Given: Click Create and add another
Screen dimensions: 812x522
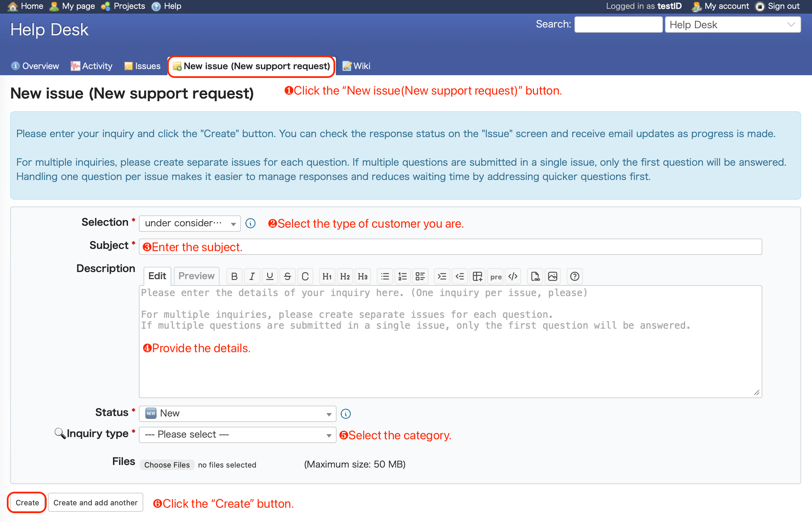Looking at the screenshot, I should (x=95, y=503).
